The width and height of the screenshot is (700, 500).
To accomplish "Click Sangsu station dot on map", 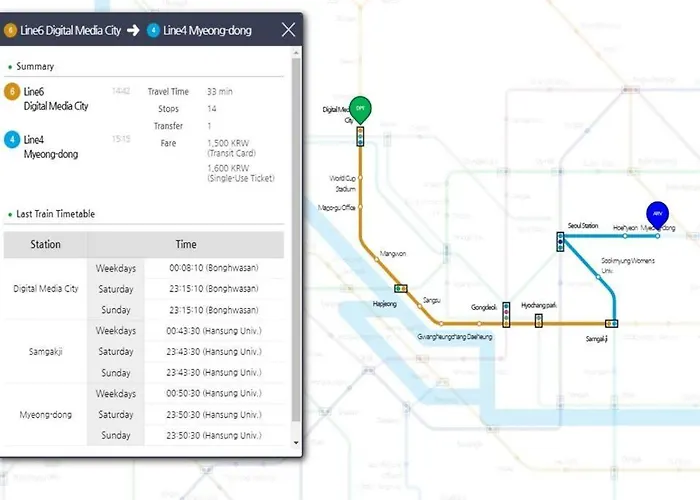I will (419, 306).
